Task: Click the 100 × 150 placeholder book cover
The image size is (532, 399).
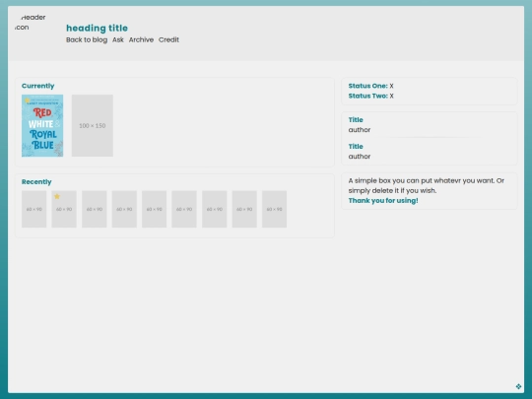Action: point(93,125)
